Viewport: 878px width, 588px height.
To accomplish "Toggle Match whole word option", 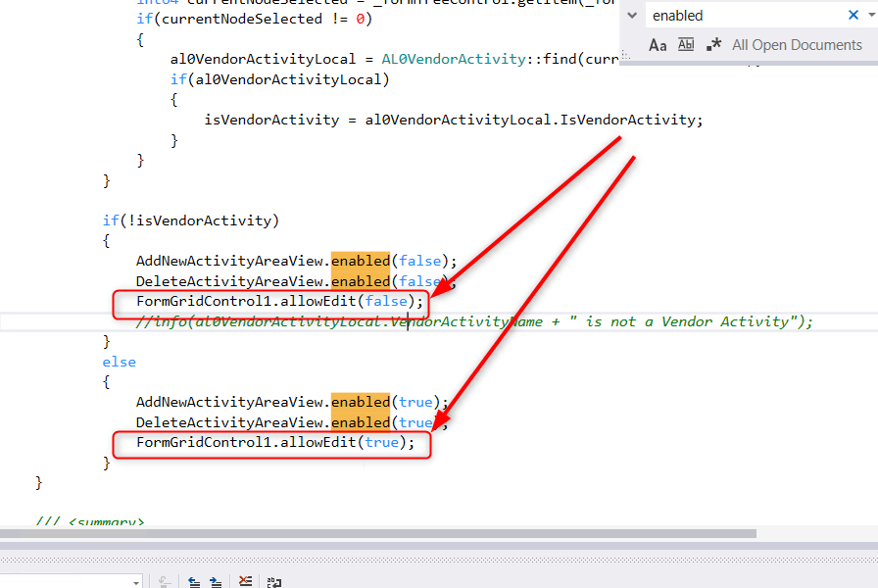I will point(686,45).
